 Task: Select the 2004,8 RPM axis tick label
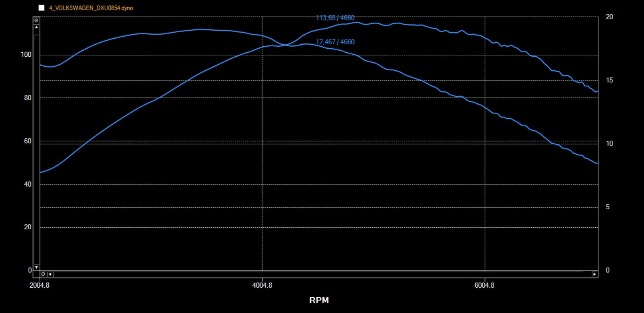coord(39,285)
